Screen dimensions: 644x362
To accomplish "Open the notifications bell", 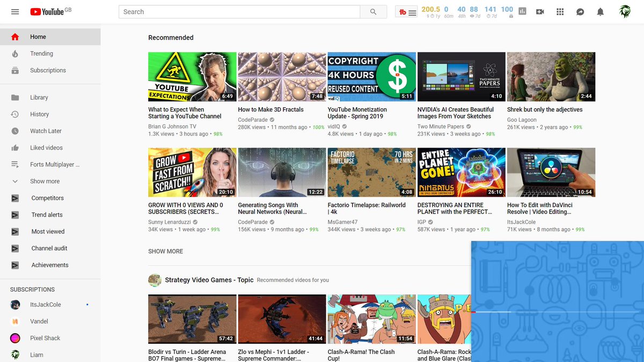I will coord(601,12).
